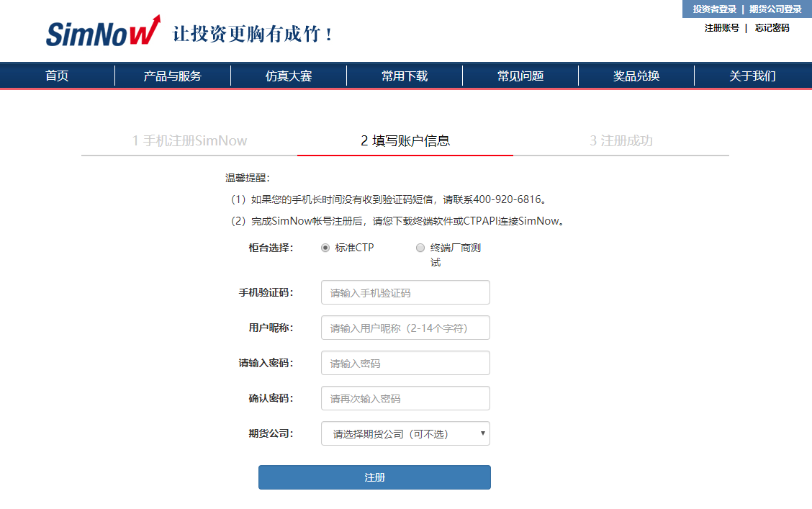Click the SimNow logo
Screen dimensions: 812x509
(x=103, y=32)
